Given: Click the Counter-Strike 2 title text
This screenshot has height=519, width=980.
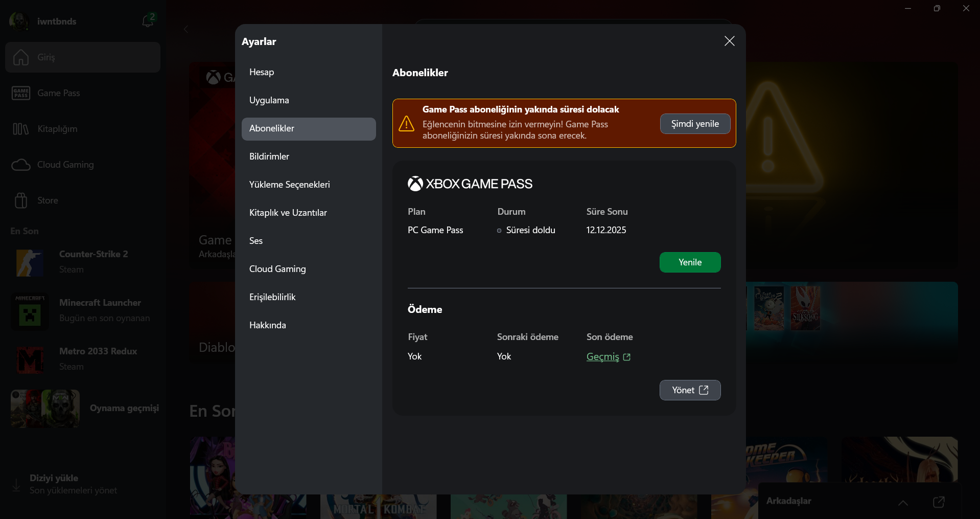Looking at the screenshot, I should (94, 254).
